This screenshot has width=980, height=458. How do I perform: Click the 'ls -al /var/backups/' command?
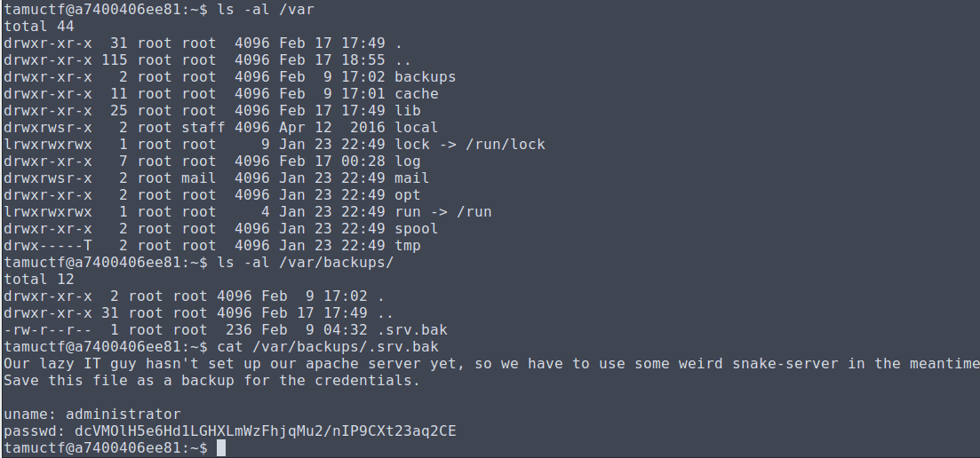305,262
